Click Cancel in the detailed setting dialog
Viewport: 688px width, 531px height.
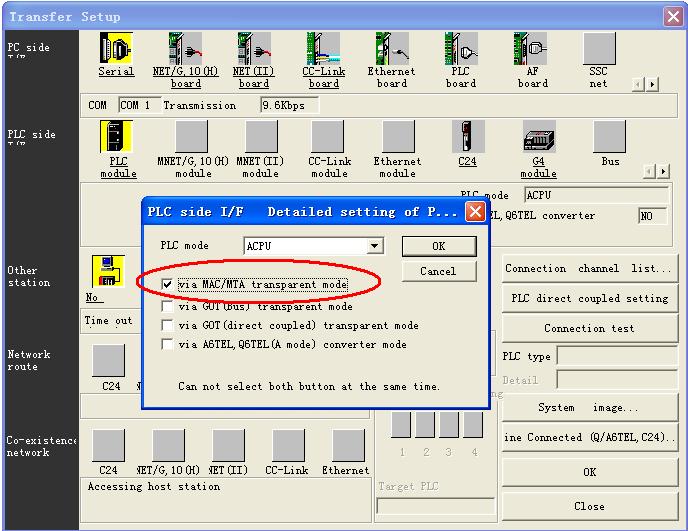(438, 271)
